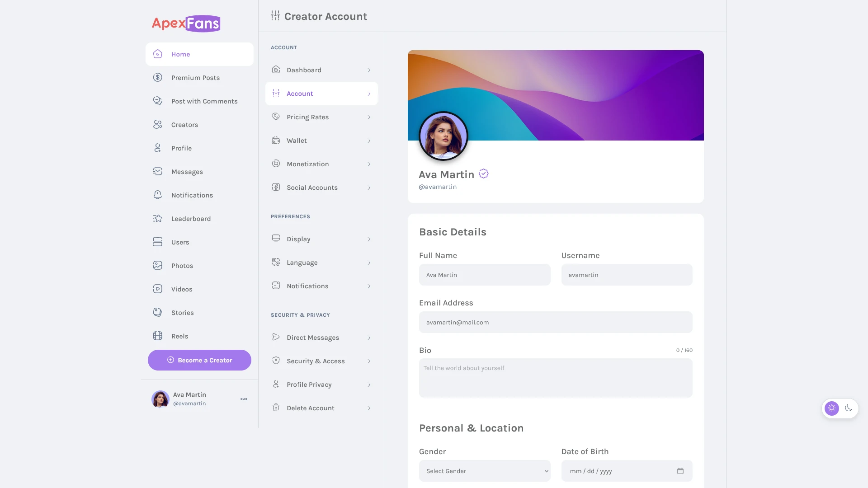The image size is (868, 488).
Task: Click the Security & Access shield icon
Action: click(x=276, y=361)
